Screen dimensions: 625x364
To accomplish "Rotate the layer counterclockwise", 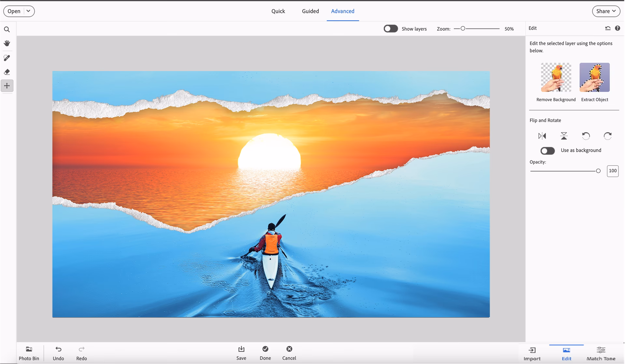I will click(586, 136).
